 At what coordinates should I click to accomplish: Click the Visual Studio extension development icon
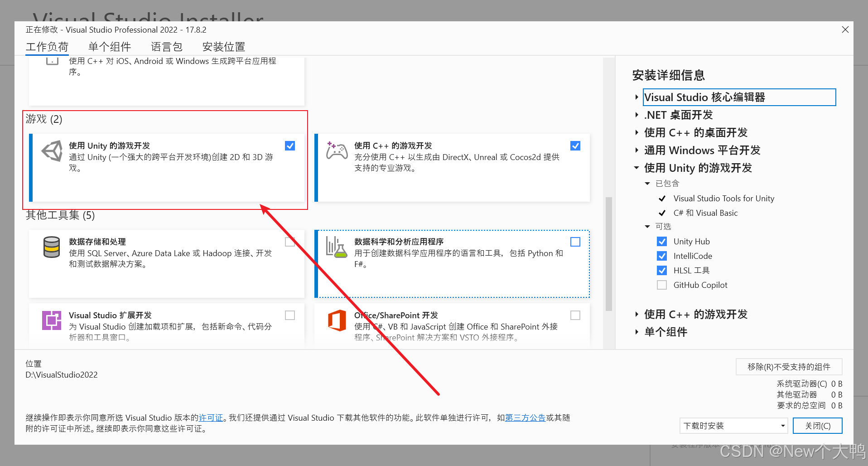point(52,320)
